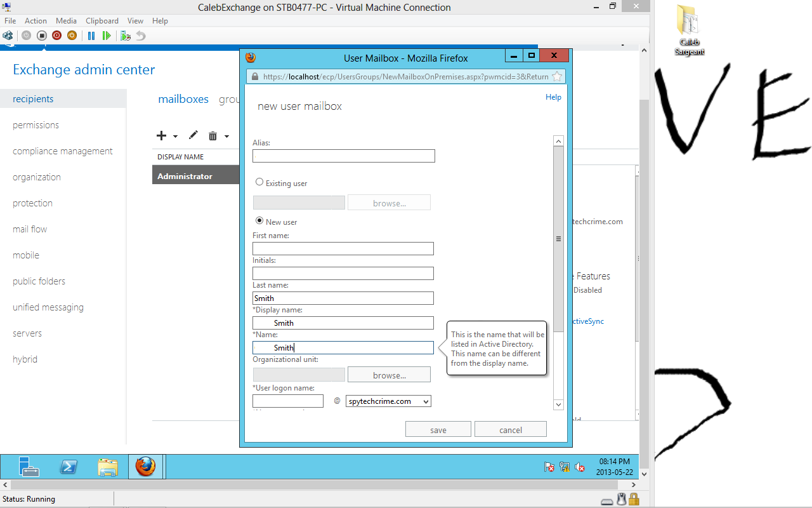Open the File menu
This screenshot has height=508, width=812.
(10, 21)
